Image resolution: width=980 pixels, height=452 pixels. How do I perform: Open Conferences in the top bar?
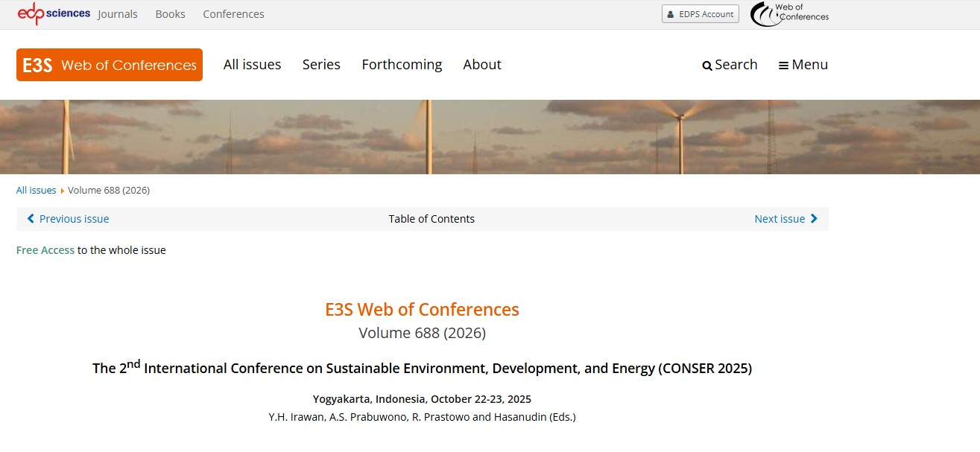[x=233, y=14]
